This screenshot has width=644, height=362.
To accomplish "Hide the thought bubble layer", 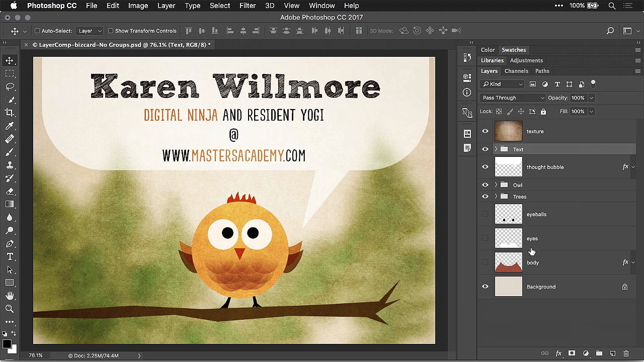I will point(485,167).
